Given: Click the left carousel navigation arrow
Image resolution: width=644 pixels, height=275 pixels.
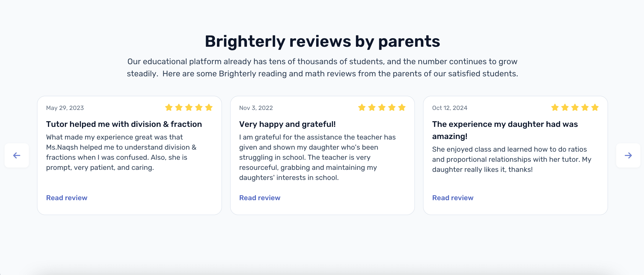Looking at the screenshot, I should pos(16,156).
